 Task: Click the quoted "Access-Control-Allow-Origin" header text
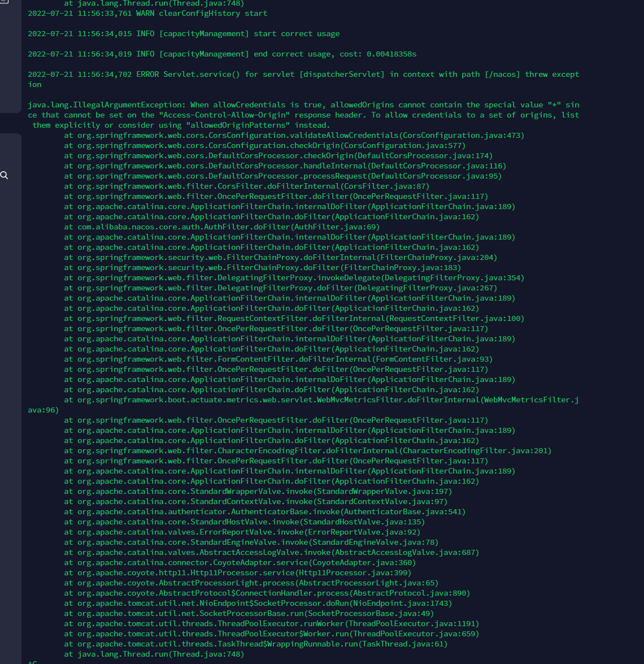[x=224, y=115]
